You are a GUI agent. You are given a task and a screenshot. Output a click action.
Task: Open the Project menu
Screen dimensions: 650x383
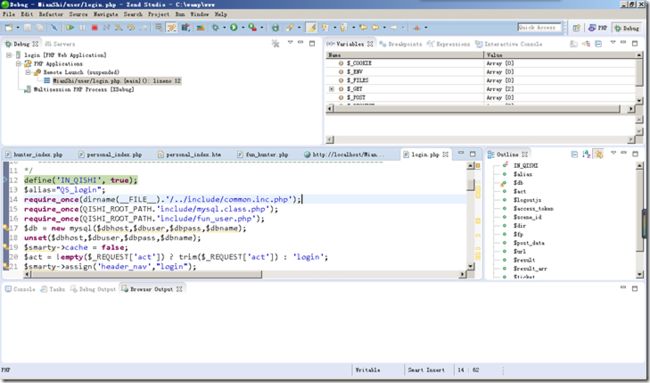pyautogui.click(x=158, y=14)
